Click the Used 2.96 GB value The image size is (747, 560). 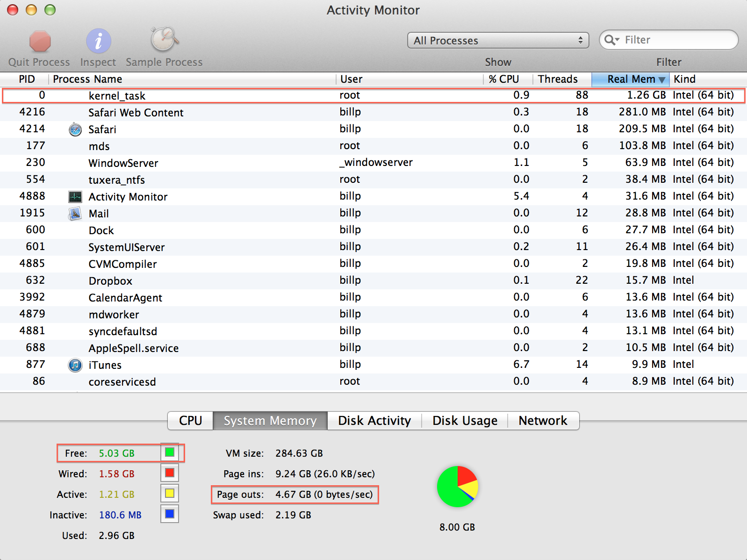point(117,536)
